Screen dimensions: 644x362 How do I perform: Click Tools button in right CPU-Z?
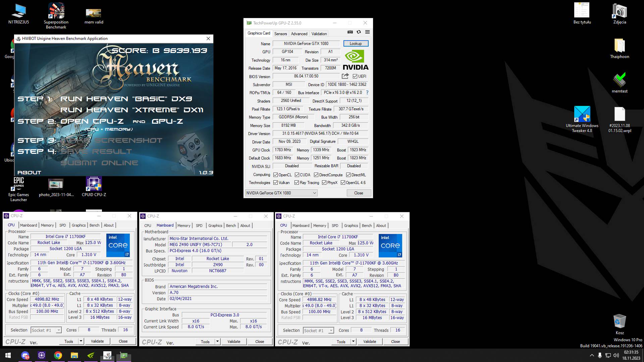341,342
